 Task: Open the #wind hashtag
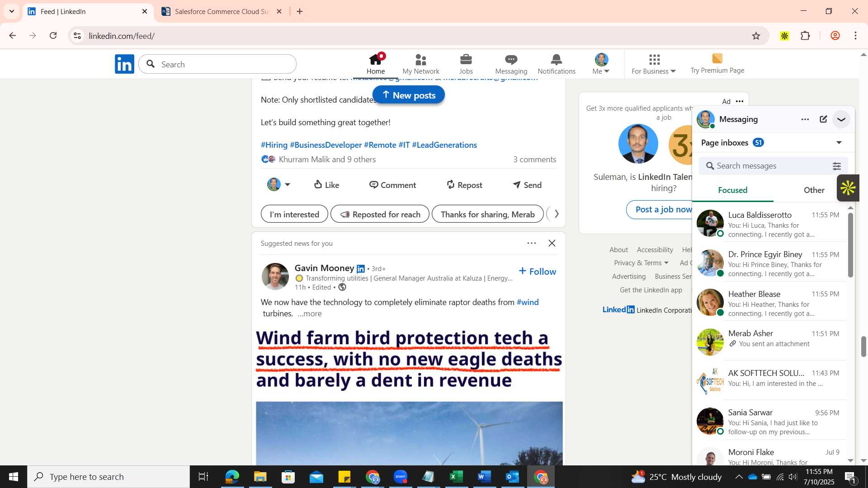(528, 302)
